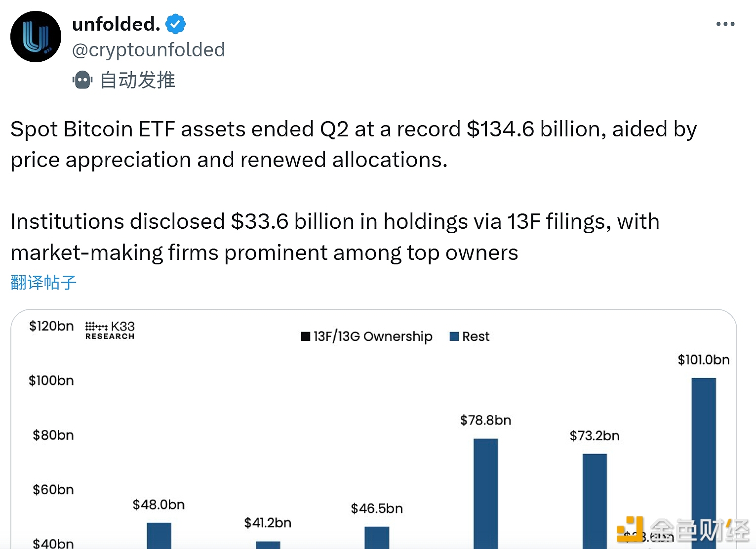This screenshot has height=549, width=756.
Task: Click the black 13F/13G Ownership legend swatch
Action: [306, 337]
